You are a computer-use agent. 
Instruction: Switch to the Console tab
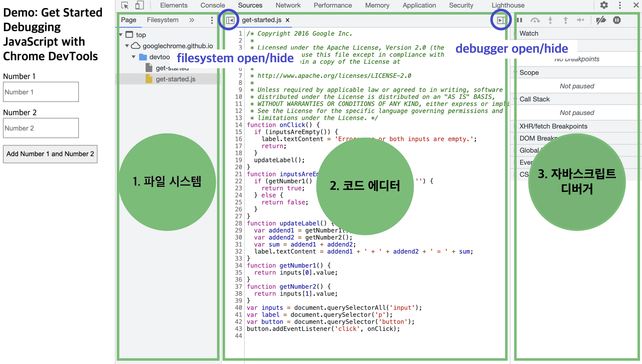click(213, 5)
